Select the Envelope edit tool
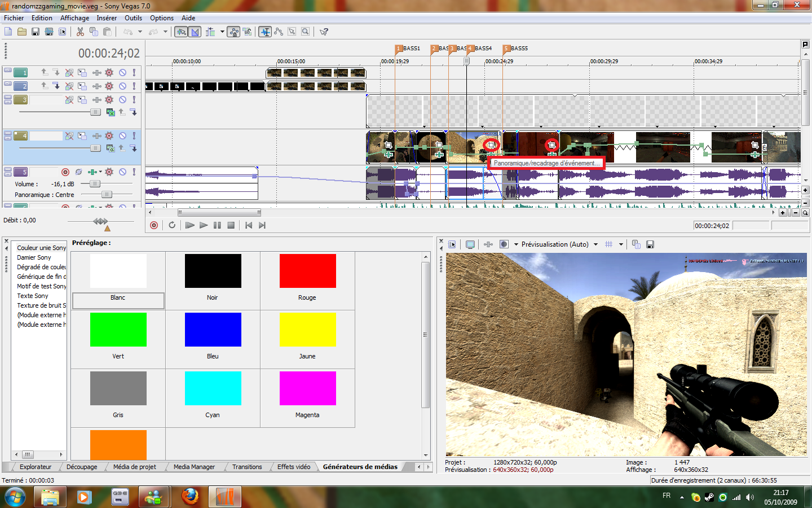The height and width of the screenshot is (508, 812). 279,32
